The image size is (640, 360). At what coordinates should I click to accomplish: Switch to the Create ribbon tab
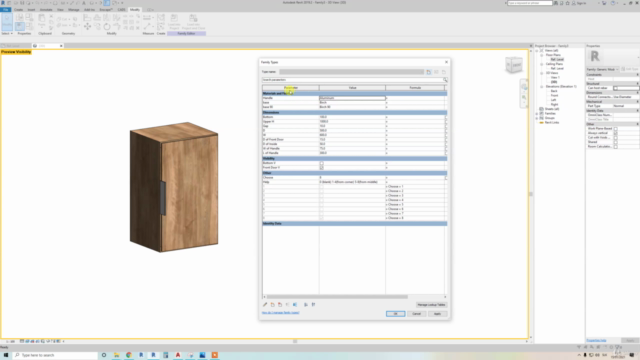[18, 9]
